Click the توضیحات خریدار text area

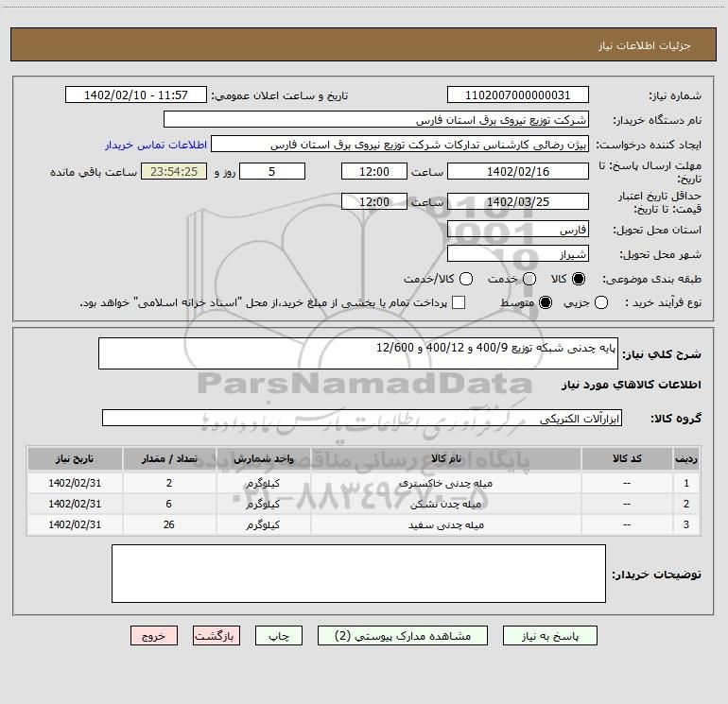358,574
